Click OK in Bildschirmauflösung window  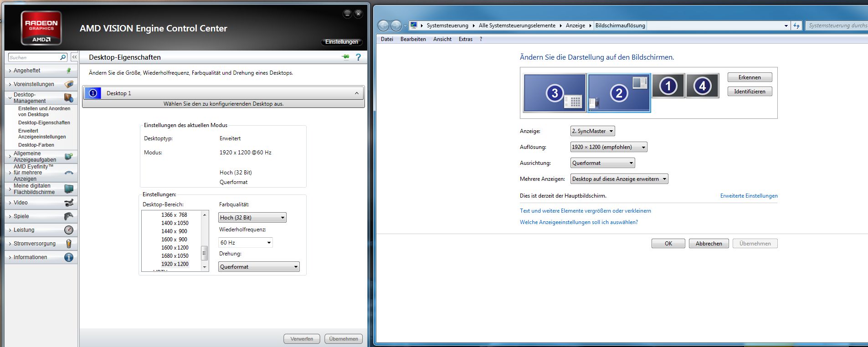click(x=668, y=244)
